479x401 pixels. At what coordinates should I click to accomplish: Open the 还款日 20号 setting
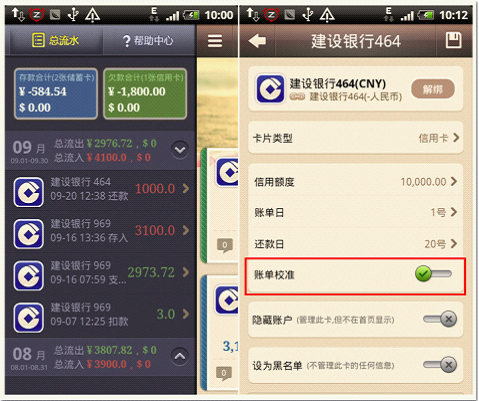(x=356, y=244)
